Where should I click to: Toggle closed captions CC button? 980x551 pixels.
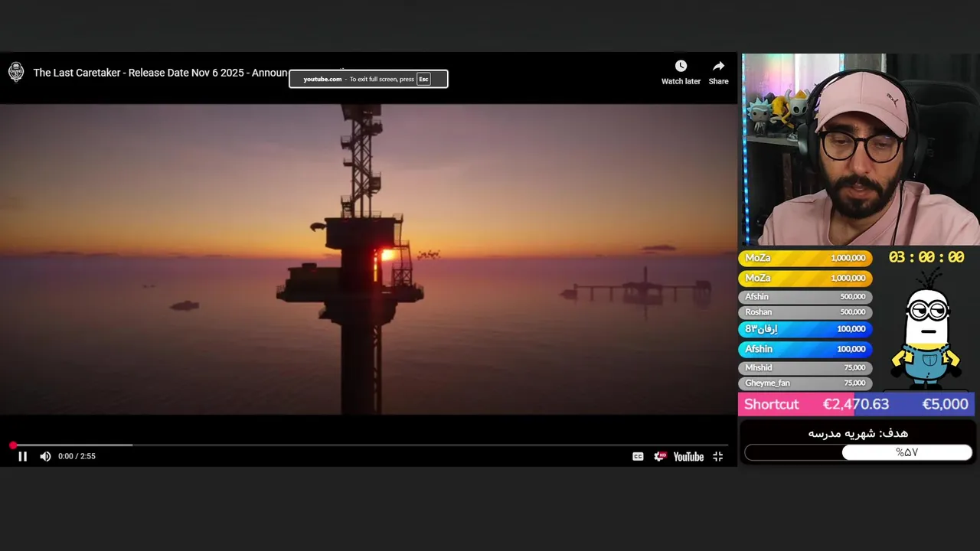click(638, 456)
